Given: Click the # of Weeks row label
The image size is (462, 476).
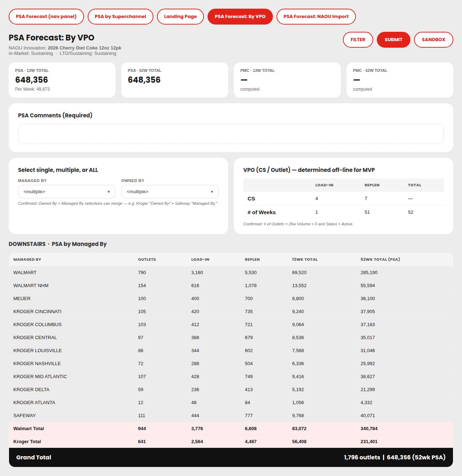Looking at the screenshot, I should (x=262, y=212).
